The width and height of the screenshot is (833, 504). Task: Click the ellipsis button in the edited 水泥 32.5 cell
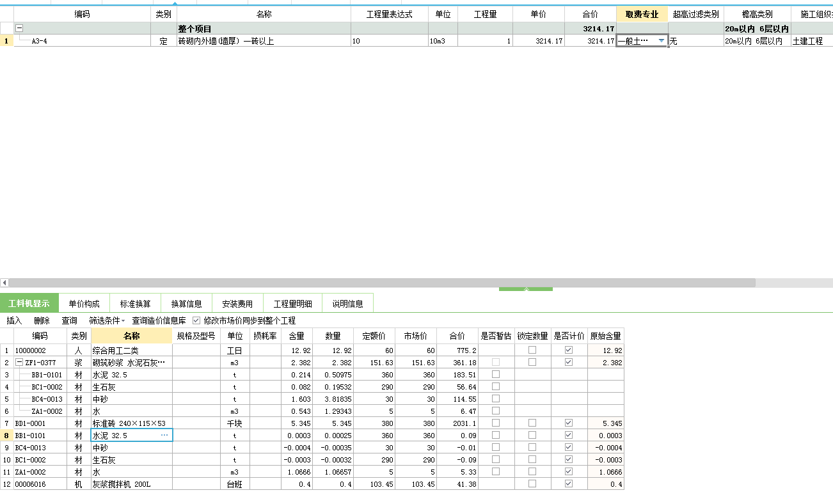(164, 436)
